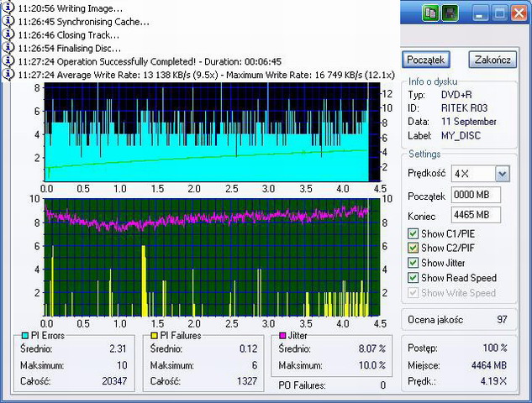The width and height of the screenshot is (532, 403).
Task: Toggle Show C2/PIF checkbox
Action: (413, 249)
